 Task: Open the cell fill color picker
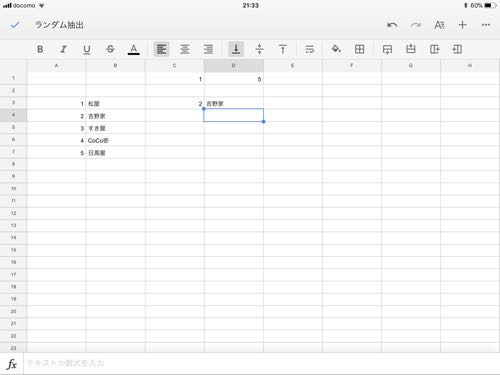(x=336, y=49)
